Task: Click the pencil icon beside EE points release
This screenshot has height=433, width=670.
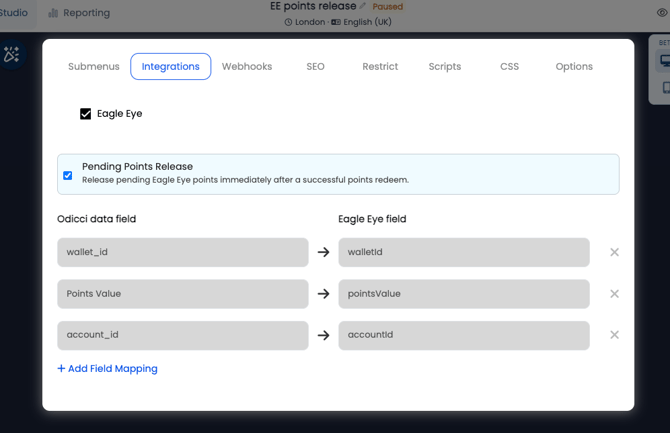Action: [363, 6]
